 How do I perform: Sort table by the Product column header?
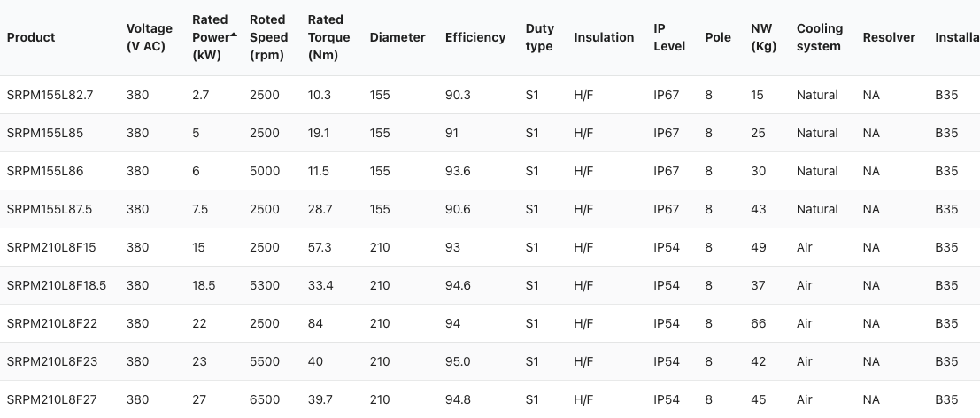[x=31, y=37]
